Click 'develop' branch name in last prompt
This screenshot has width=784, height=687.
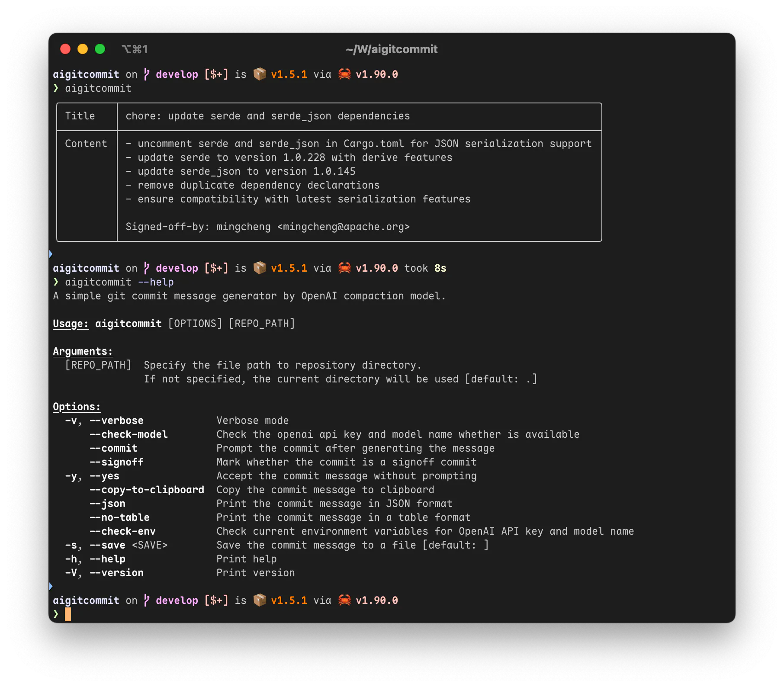177,600
